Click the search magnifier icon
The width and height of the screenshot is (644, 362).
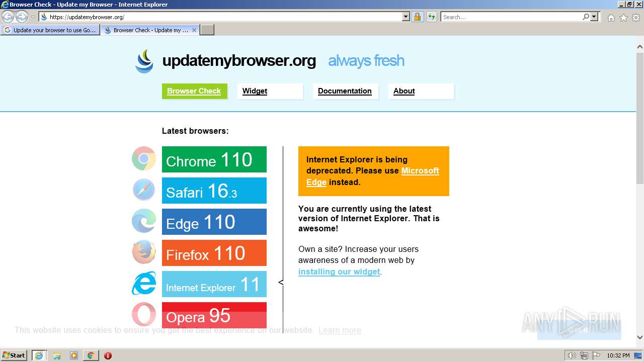[586, 17]
